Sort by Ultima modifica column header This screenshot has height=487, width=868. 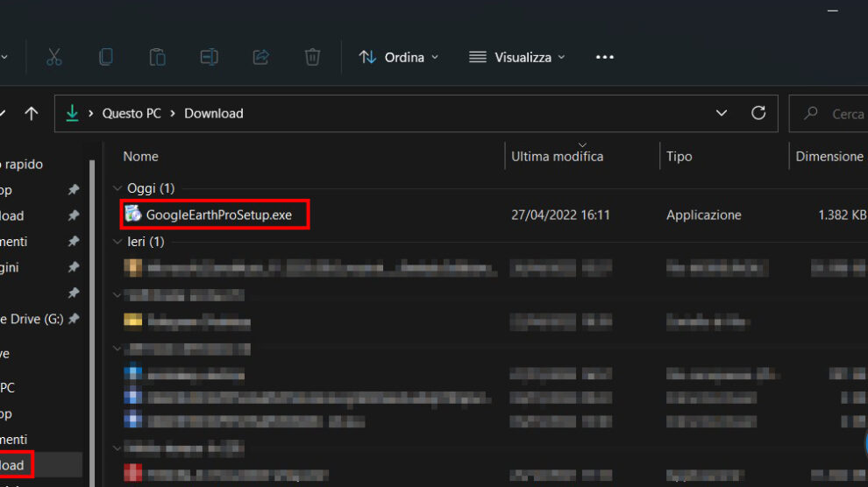point(558,156)
